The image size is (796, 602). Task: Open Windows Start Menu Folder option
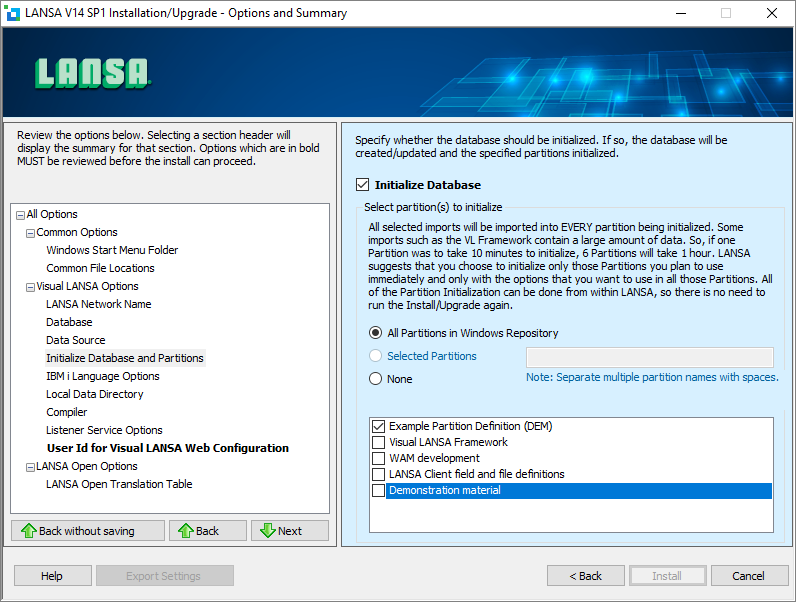click(112, 250)
